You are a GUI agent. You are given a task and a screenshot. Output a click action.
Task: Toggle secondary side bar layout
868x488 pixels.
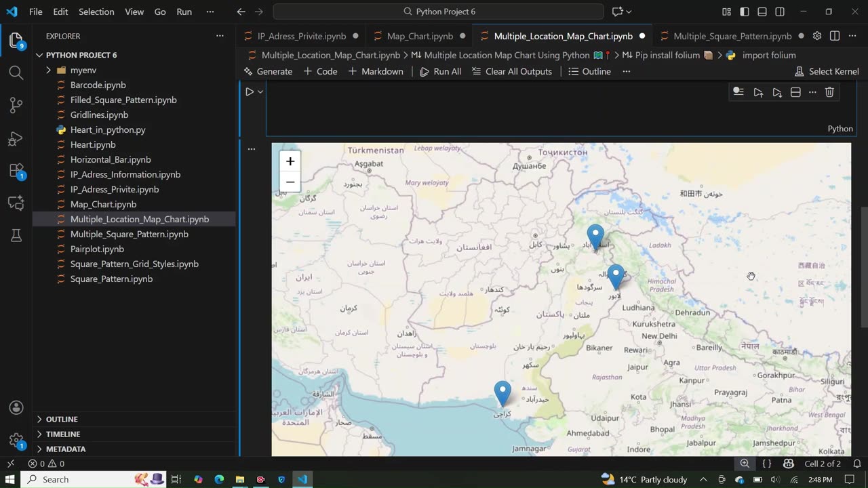(780, 12)
